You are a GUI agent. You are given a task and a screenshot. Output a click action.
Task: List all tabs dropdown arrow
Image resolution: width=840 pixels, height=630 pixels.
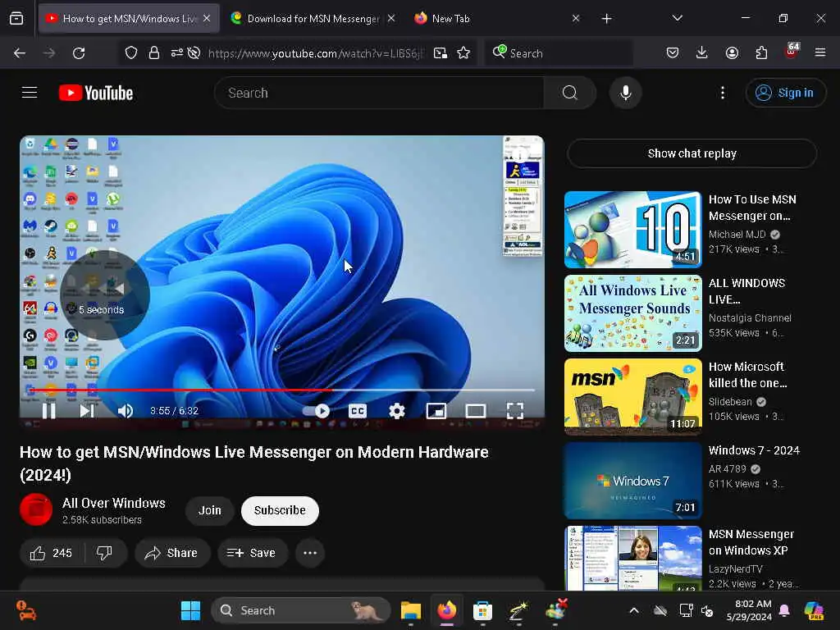(677, 18)
